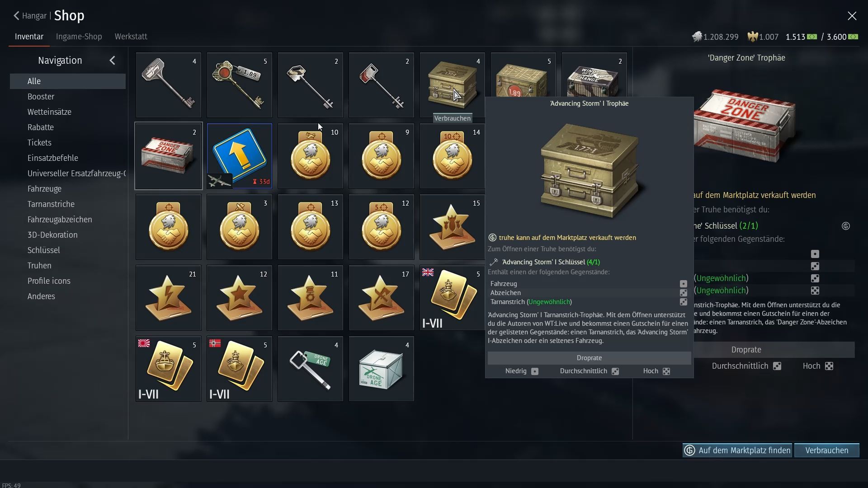The height and width of the screenshot is (488, 868).
Task: Close the Shop window
Action: pos(852,16)
